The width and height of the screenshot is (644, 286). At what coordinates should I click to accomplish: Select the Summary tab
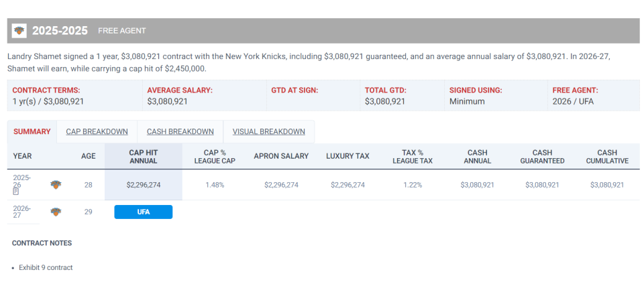32,132
